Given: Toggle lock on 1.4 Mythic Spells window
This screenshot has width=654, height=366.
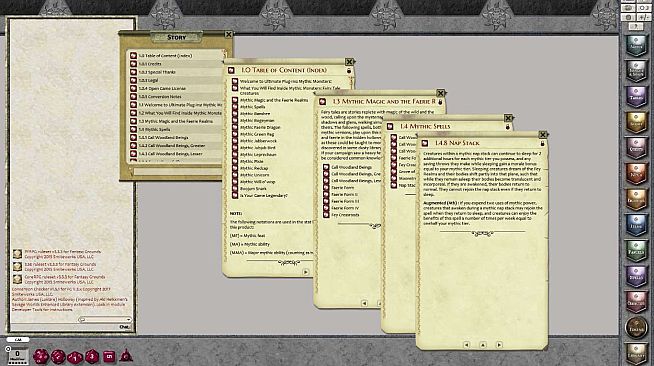Looking at the screenshot, I should [x=508, y=127].
